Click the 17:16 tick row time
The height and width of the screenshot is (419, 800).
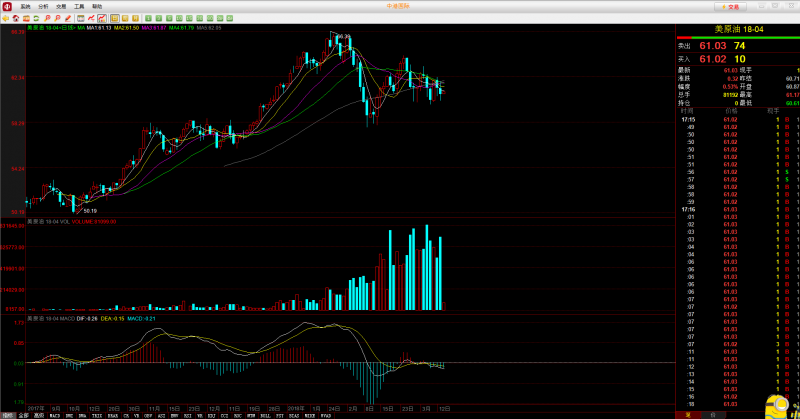[x=688, y=210]
